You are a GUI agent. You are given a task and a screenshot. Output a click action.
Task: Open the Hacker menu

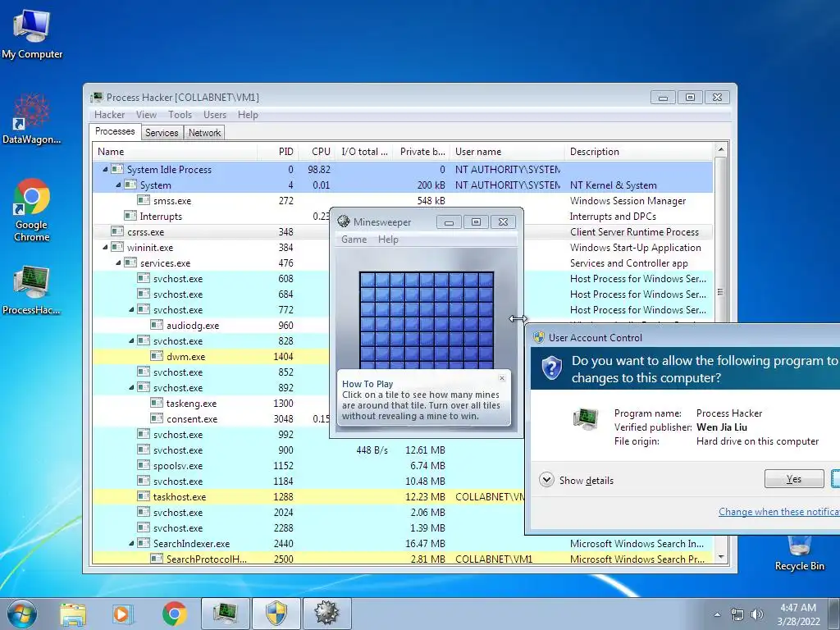click(109, 115)
